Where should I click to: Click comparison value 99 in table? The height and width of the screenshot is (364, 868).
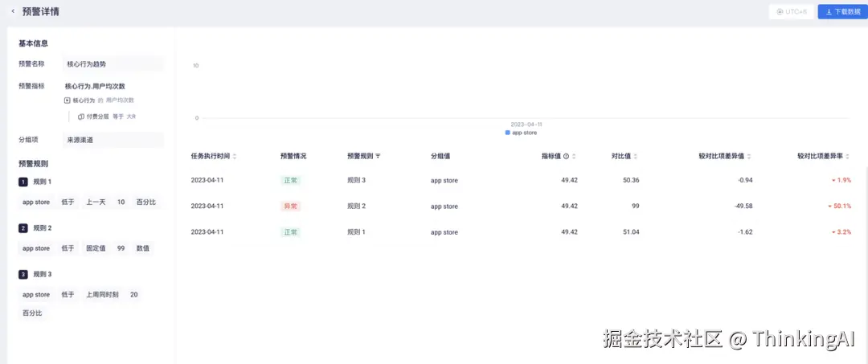pos(636,207)
